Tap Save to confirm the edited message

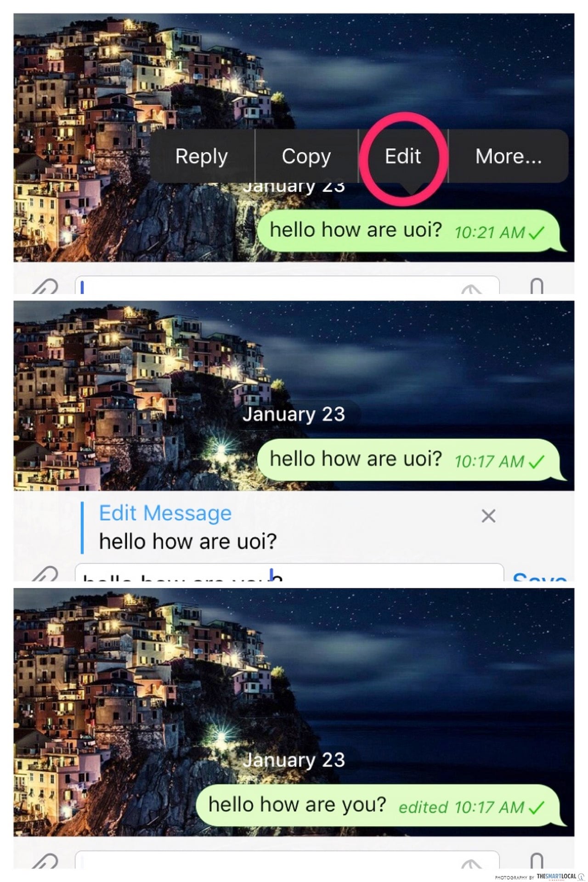tap(539, 576)
